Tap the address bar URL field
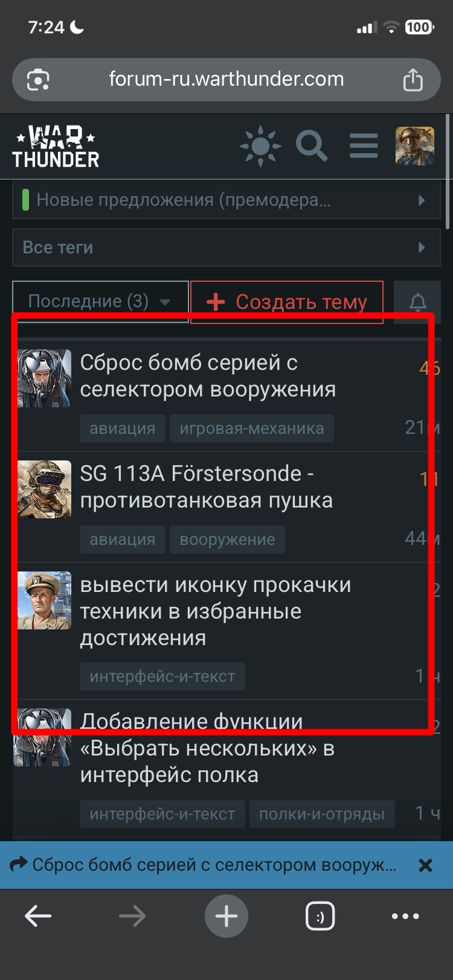Screen dimensions: 453x980 pos(226,79)
